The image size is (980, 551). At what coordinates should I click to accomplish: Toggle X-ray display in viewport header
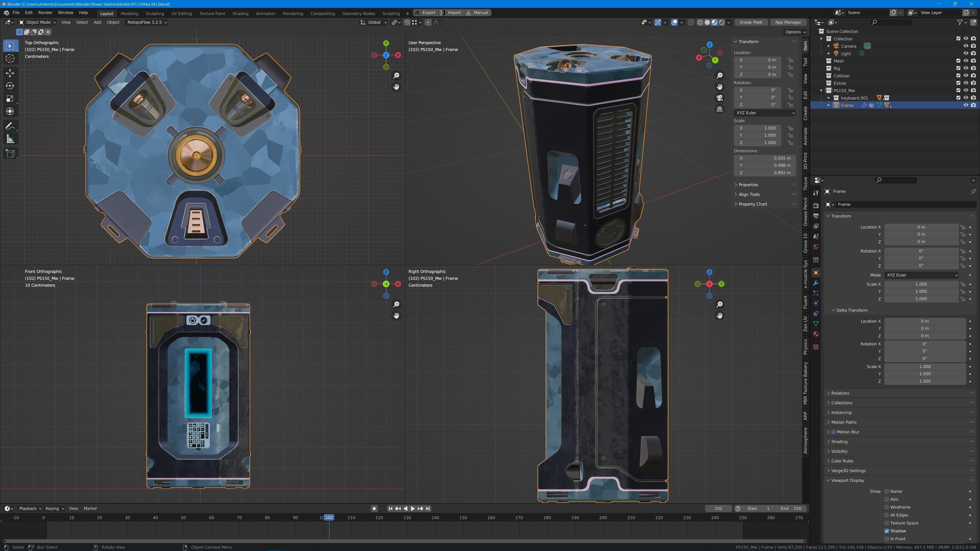[x=691, y=22]
